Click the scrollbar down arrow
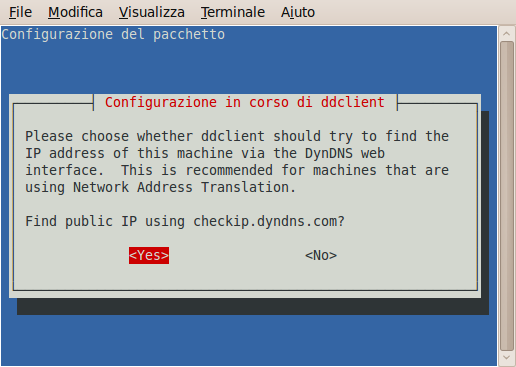Image resolution: width=516 pixels, height=367 pixels. tap(507, 358)
